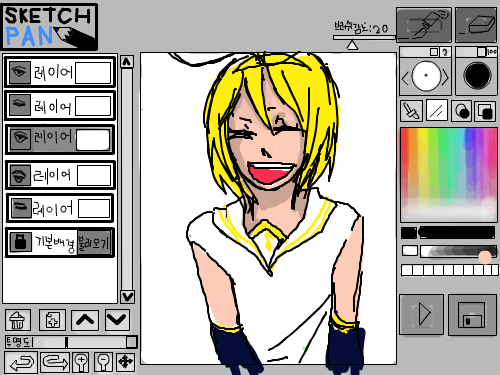Delete layer with trash can icon

18,320
